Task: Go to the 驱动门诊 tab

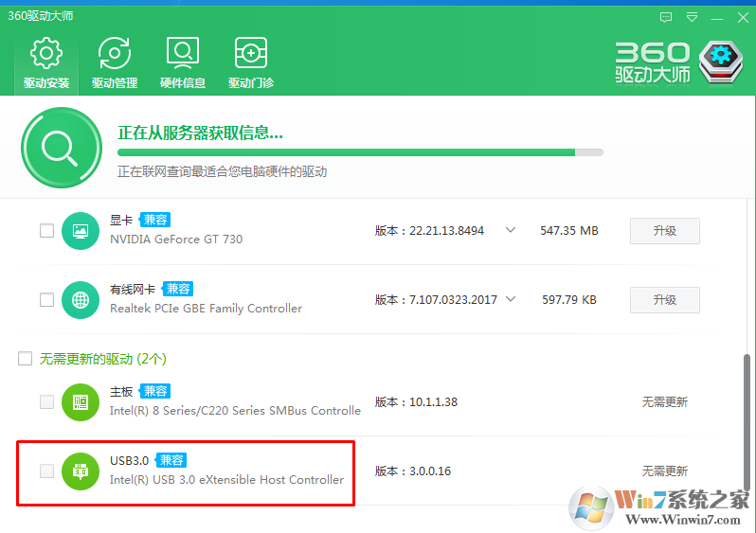Action: coord(251,63)
